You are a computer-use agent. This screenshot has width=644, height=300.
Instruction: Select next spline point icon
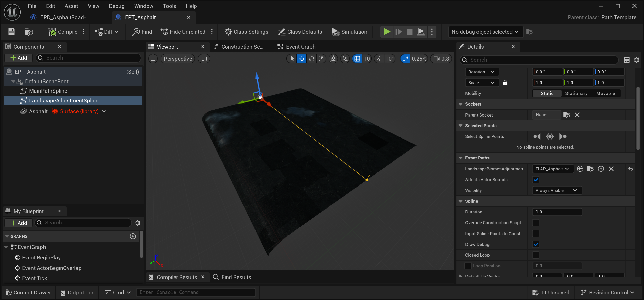[563, 136]
